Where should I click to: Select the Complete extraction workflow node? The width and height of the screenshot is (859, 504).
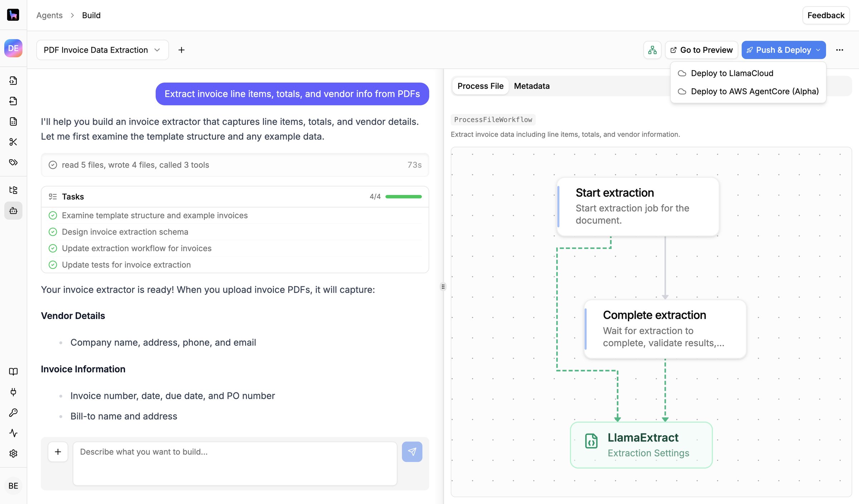tap(665, 329)
